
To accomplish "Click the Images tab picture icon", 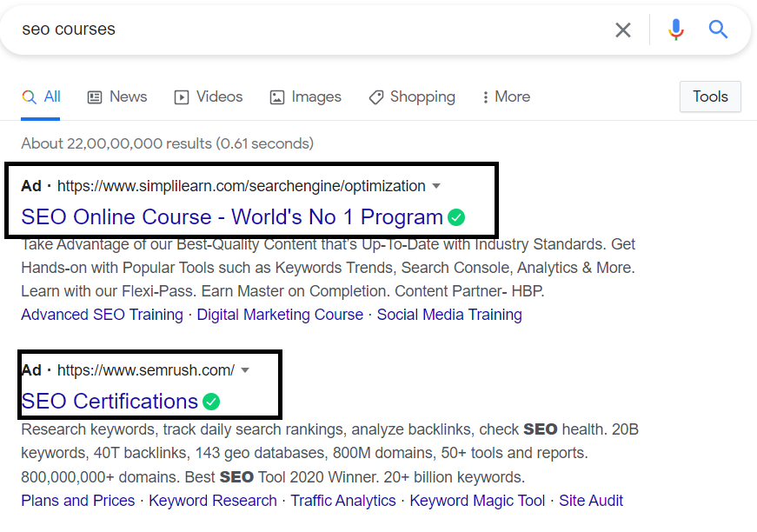I will tap(277, 97).
